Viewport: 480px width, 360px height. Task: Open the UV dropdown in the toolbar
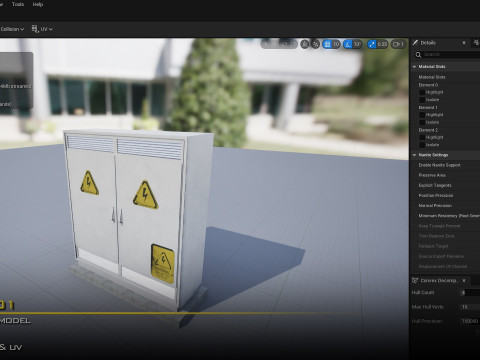click(x=46, y=29)
